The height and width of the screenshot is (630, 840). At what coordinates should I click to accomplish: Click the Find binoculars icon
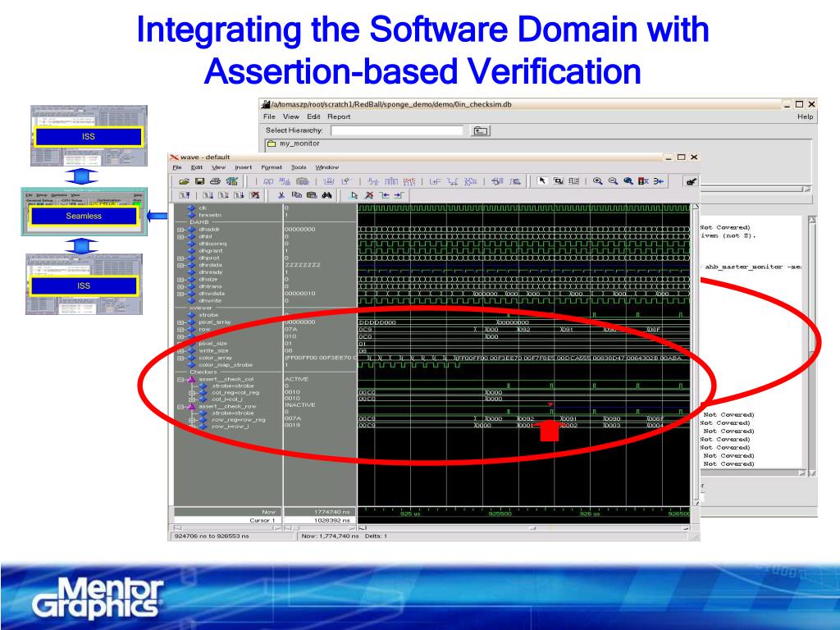click(326, 196)
